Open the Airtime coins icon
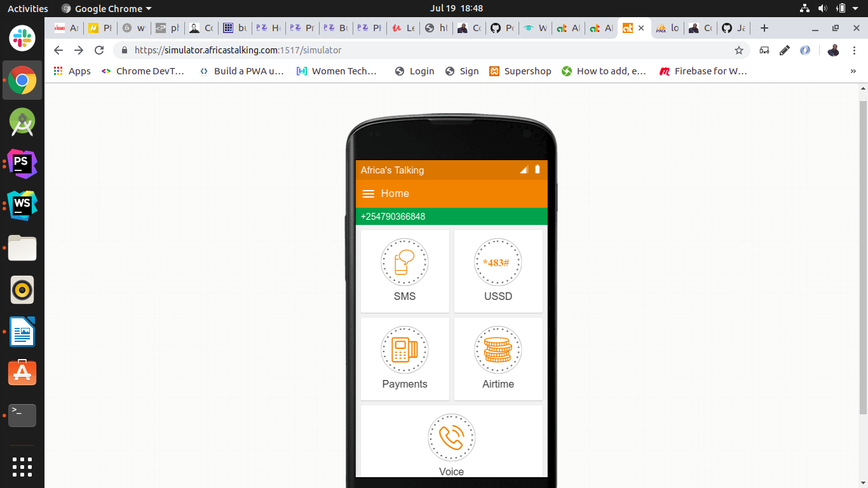Viewport: 868px width, 488px height. [498, 350]
